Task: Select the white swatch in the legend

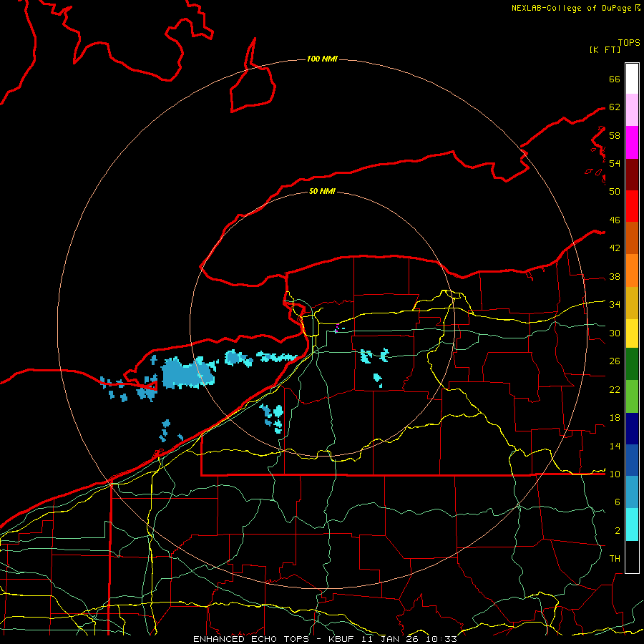Action: click(x=632, y=79)
